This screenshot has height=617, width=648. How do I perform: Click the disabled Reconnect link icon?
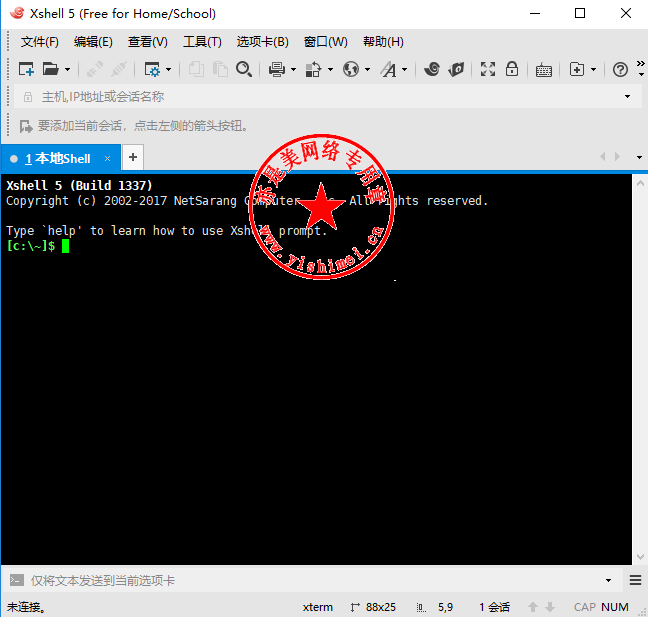[x=95, y=69]
